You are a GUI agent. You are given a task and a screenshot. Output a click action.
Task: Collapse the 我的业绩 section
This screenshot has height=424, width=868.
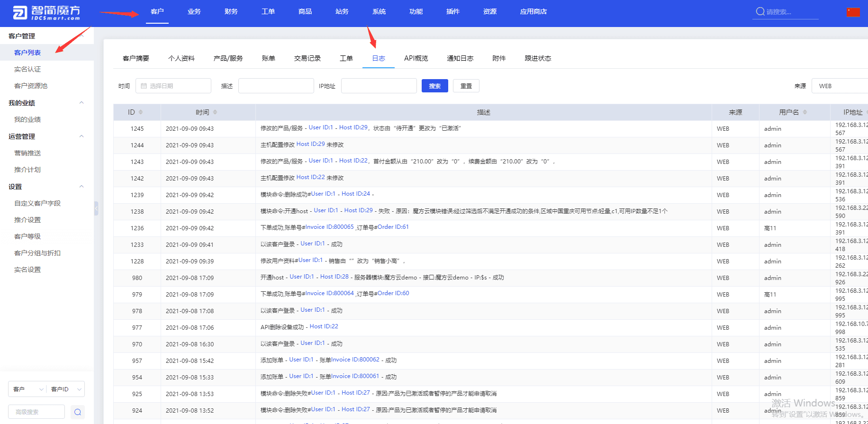click(x=81, y=103)
